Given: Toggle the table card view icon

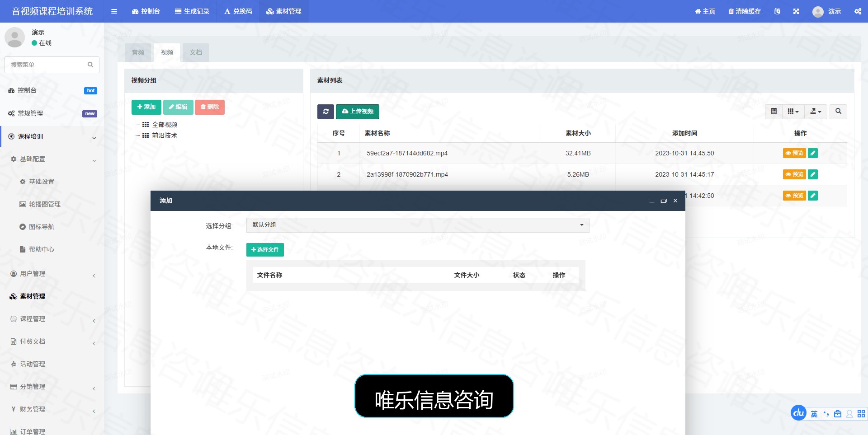Looking at the screenshot, I should (774, 111).
